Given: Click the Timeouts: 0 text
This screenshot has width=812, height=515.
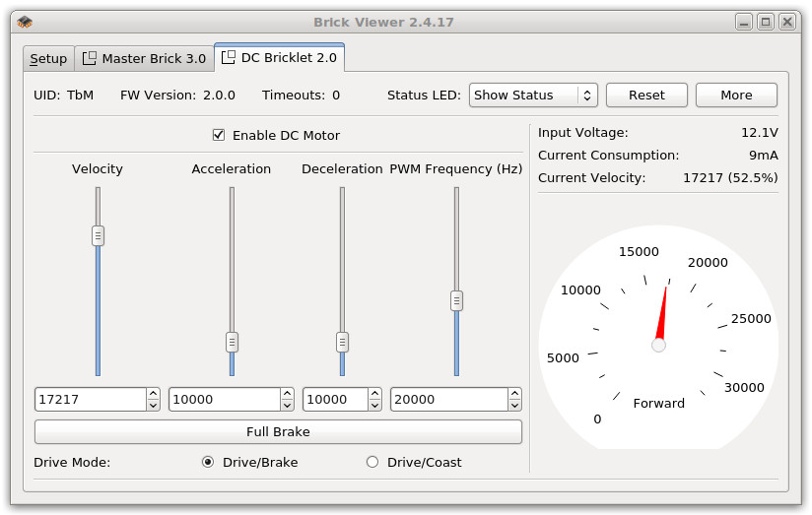Looking at the screenshot, I should click(301, 96).
